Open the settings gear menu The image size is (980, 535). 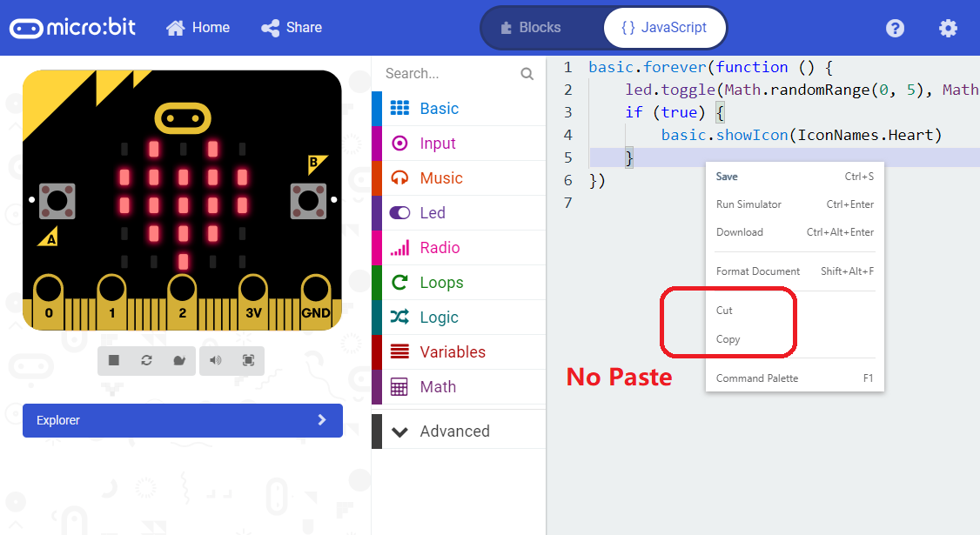[947, 28]
